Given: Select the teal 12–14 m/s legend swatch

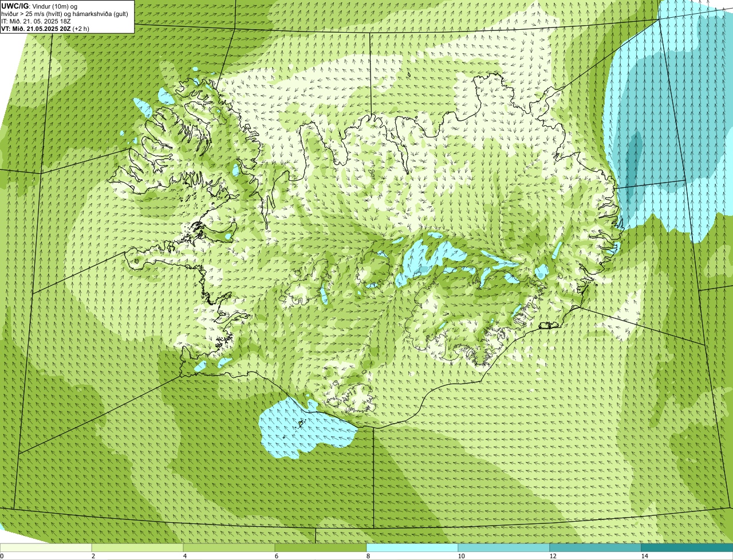Looking at the screenshot, I should pyautogui.click(x=596, y=547).
